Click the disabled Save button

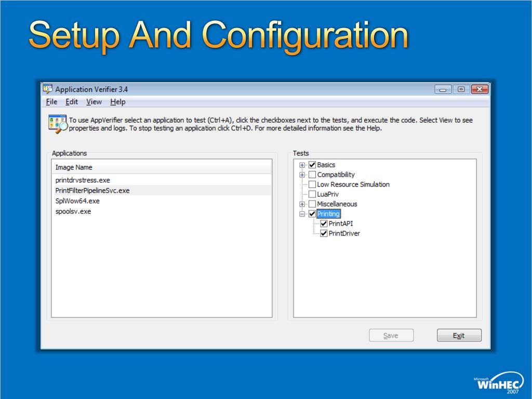[x=391, y=335]
